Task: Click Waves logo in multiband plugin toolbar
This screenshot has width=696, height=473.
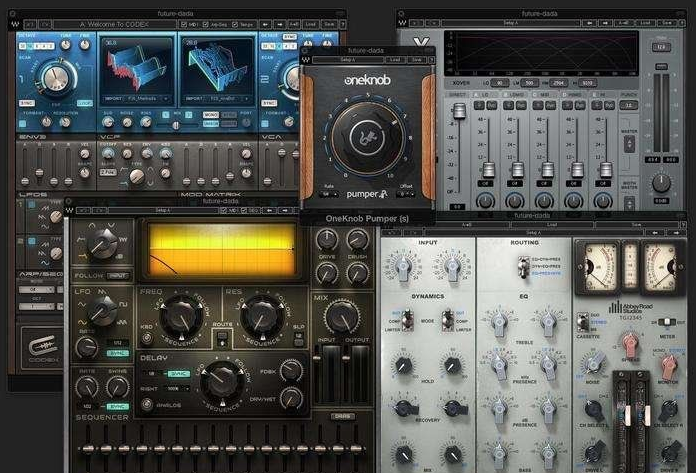Action: tap(402, 23)
